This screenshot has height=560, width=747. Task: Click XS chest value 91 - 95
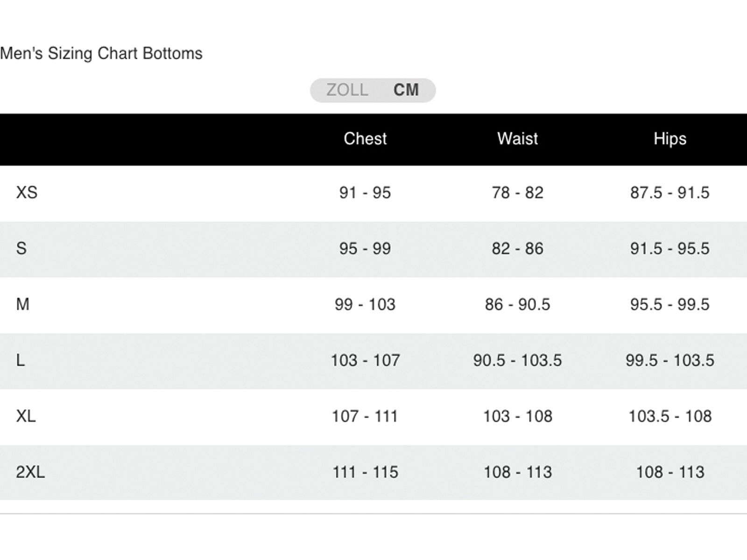(x=365, y=192)
